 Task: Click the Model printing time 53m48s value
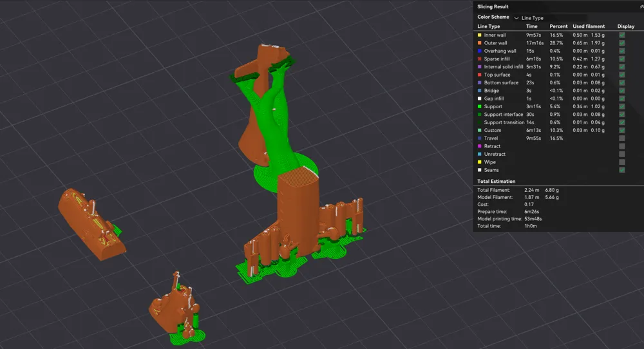(x=533, y=219)
